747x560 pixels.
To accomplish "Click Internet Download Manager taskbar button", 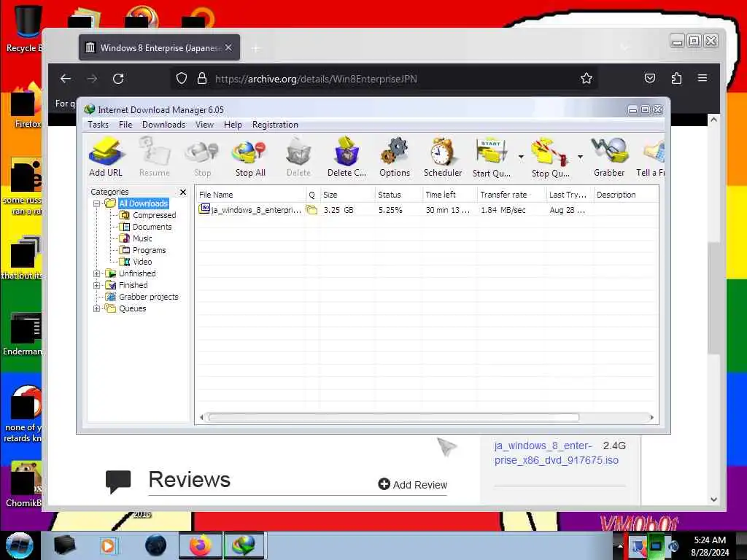I will point(244,545).
